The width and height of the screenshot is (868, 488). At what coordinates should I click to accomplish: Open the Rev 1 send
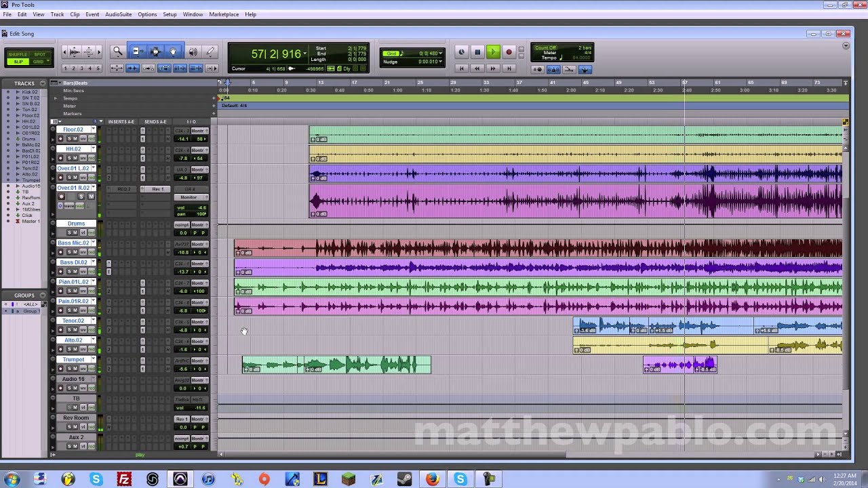tap(157, 189)
